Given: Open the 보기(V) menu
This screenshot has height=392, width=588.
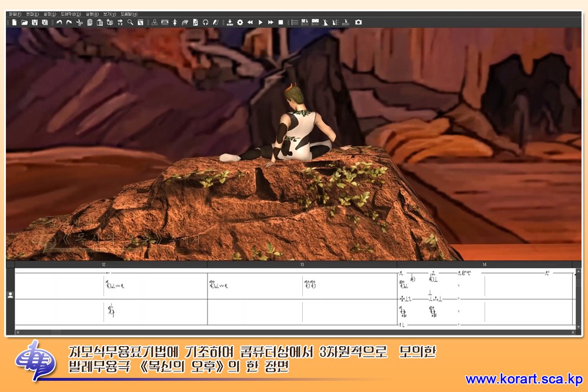Looking at the screenshot, I should coord(110,14).
